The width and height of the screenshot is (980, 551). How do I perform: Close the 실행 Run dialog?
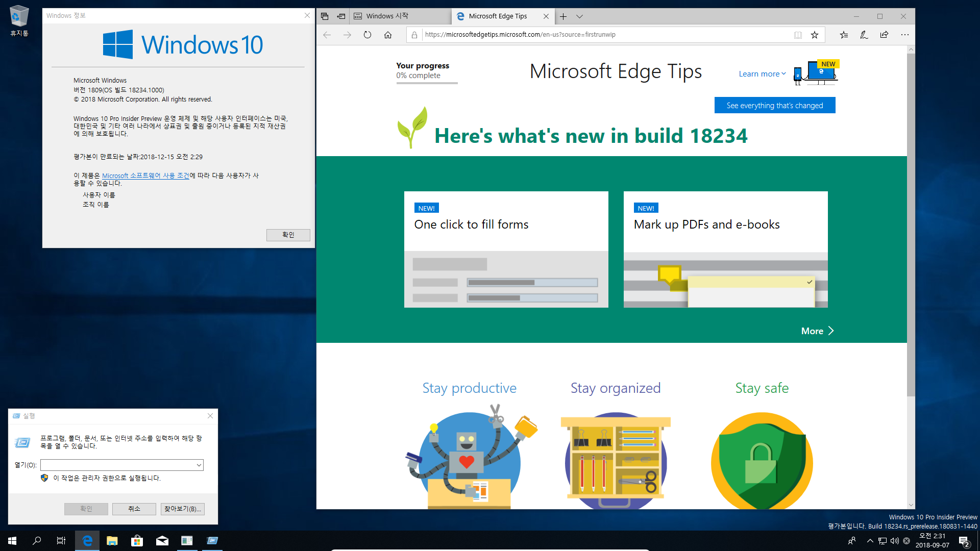click(x=210, y=416)
